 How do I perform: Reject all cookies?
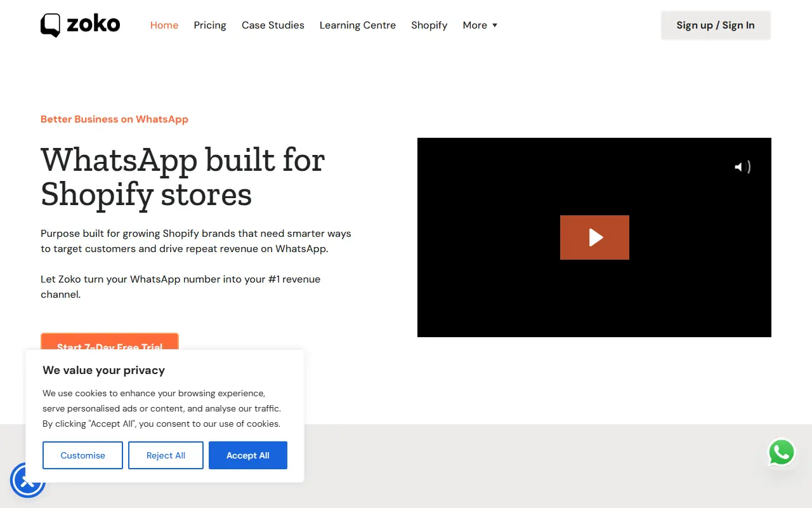point(166,455)
